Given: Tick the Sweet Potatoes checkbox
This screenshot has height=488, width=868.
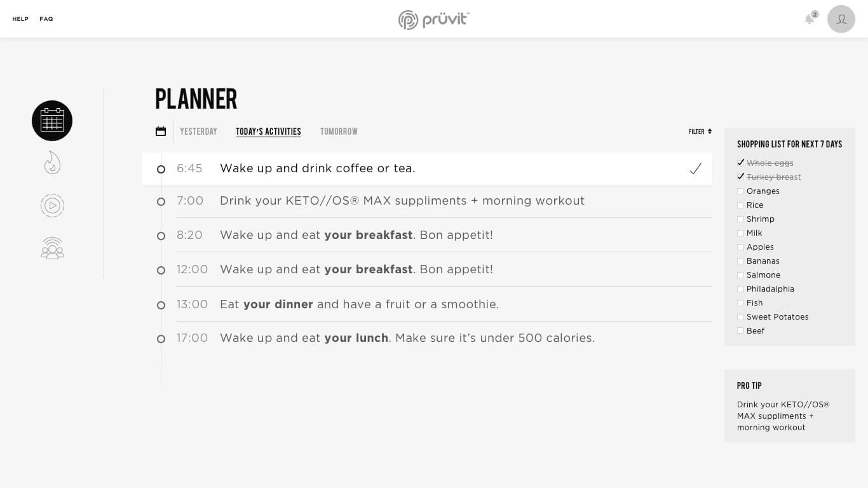Looking at the screenshot, I should point(740,317).
